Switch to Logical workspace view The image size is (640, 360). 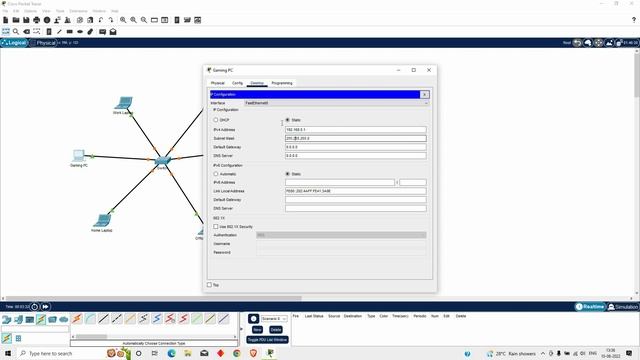[x=14, y=42]
